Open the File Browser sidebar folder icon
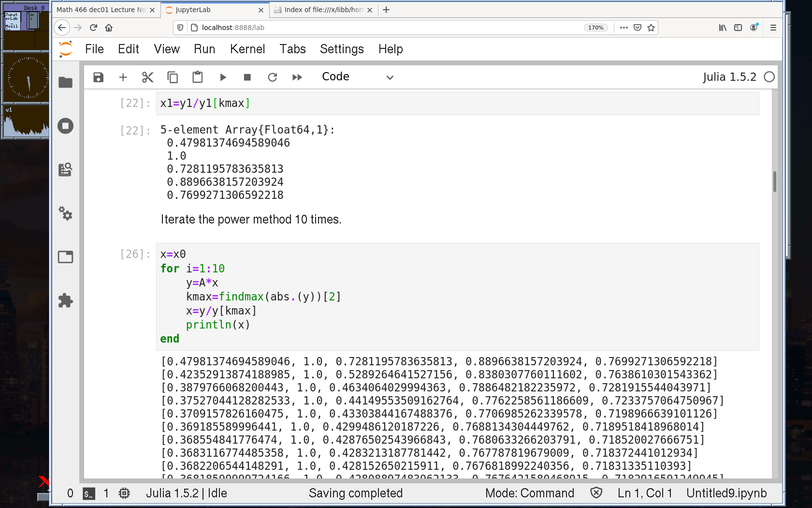Image resolution: width=812 pixels, height=508 pixels. (x=65, y=83)
